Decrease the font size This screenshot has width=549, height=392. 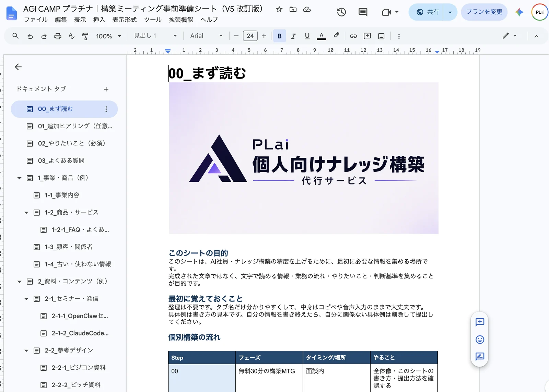[236, 36]
